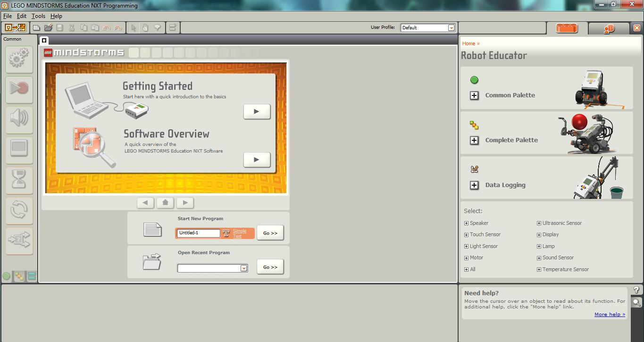Click the next page arrow button
Screen dimensions: 644x342
click(x=185, y=203)
